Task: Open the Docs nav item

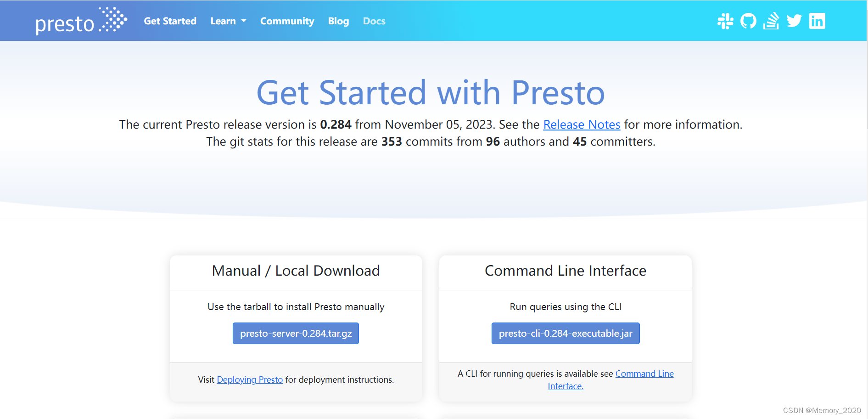Action: 374,21
